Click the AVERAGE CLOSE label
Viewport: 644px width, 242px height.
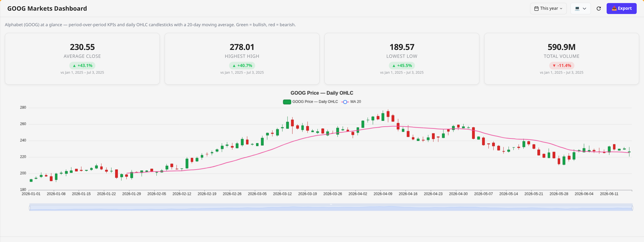82,56
